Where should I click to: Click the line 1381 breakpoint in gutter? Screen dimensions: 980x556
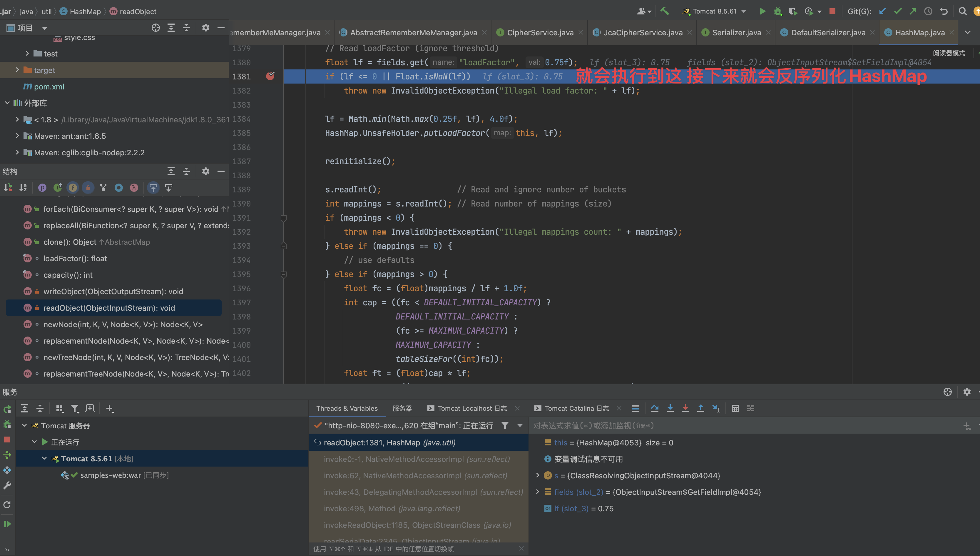coord(270,76)
